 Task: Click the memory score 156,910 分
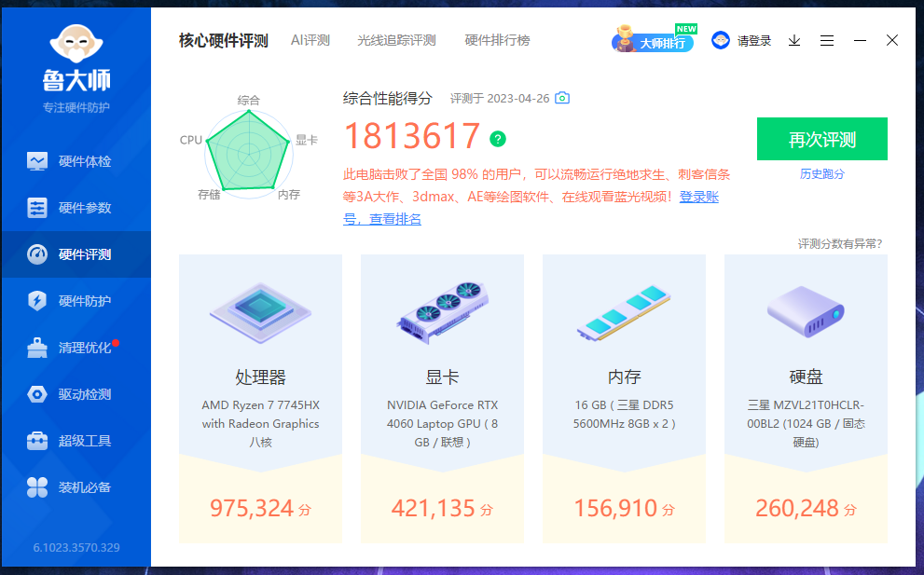624,509
